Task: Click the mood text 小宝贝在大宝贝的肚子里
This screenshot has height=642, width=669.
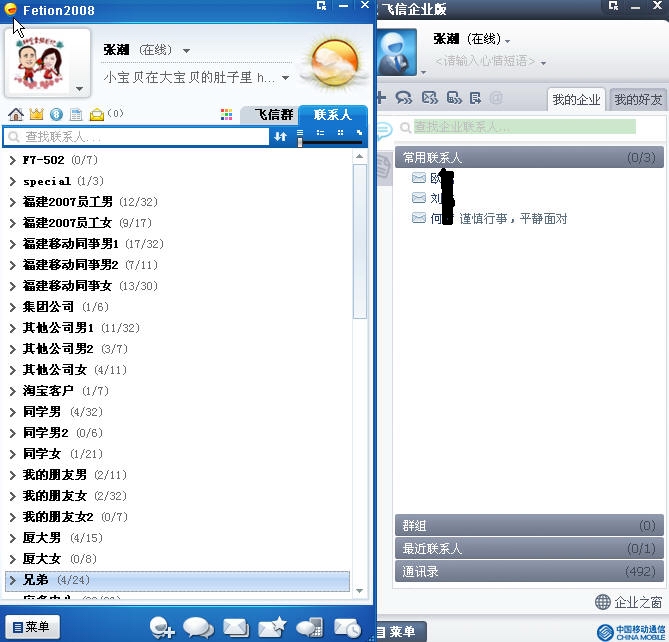Action: [189, 78]
